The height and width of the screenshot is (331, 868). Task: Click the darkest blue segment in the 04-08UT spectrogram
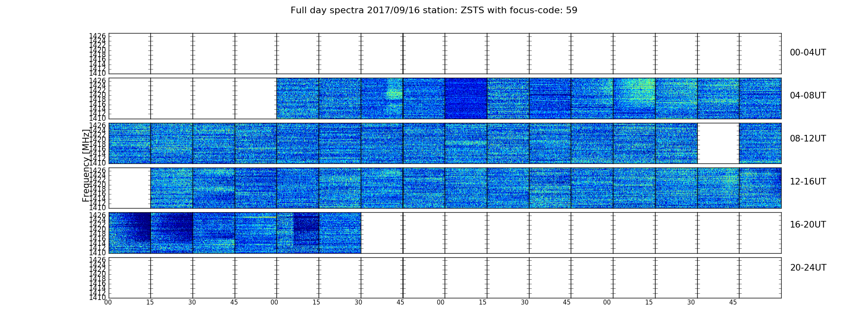pos(466,98)
